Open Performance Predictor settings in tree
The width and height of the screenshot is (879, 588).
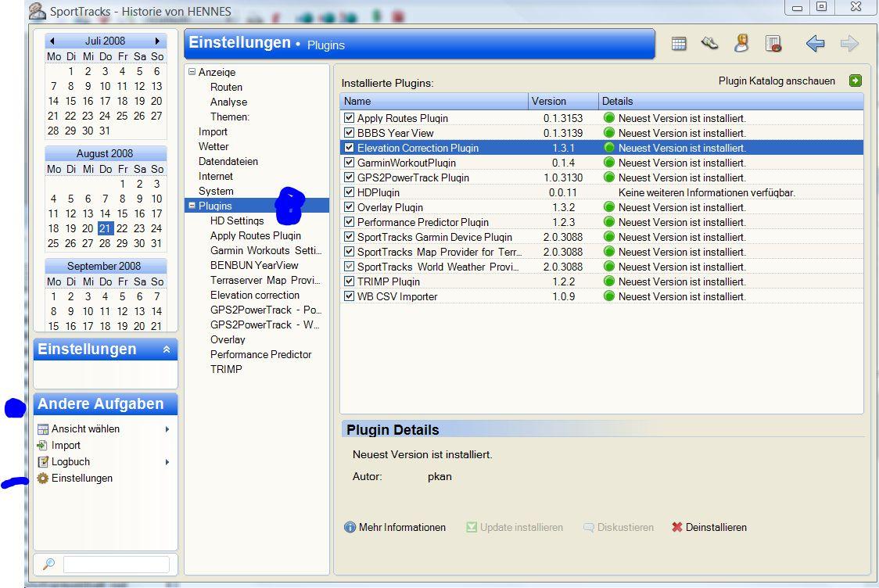coord(260,354)
